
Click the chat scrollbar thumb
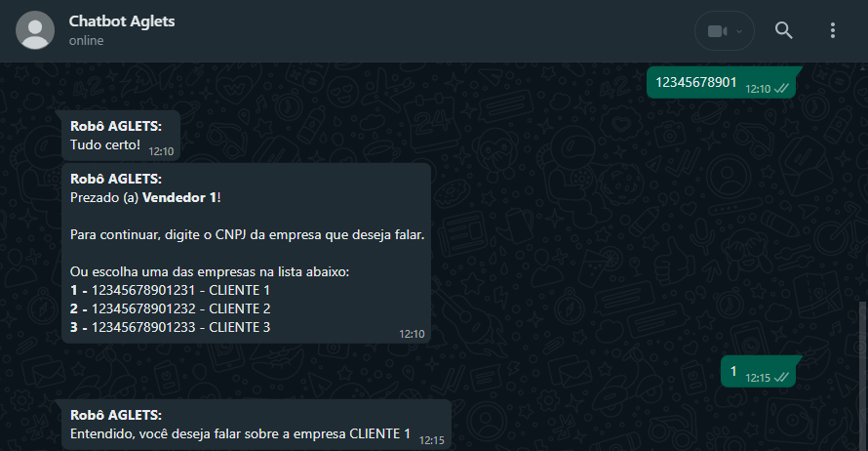pos(862,375)
